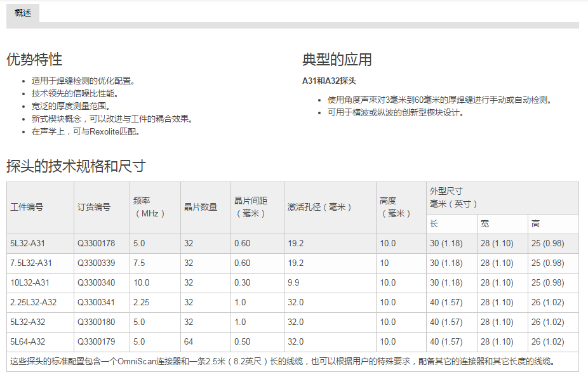
Task: Click the 典型的应用 heading
Action: pyautogui.click(x=337, y=60)
